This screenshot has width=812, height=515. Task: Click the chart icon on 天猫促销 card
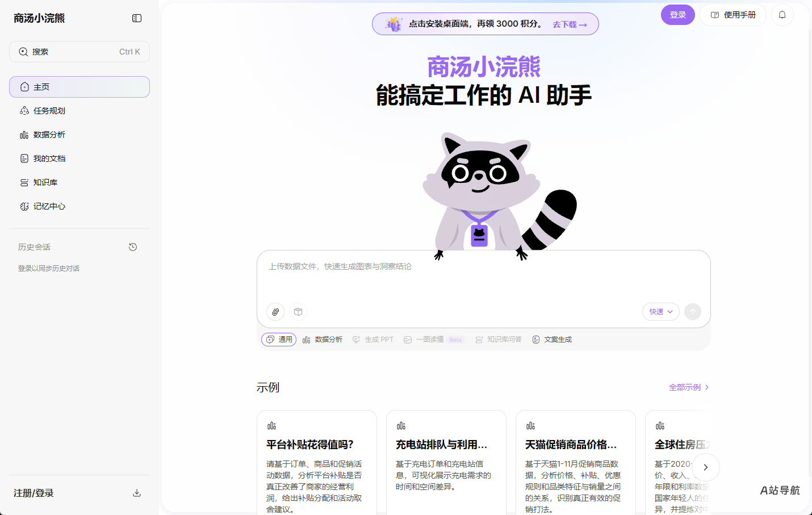tap(530, 426)
